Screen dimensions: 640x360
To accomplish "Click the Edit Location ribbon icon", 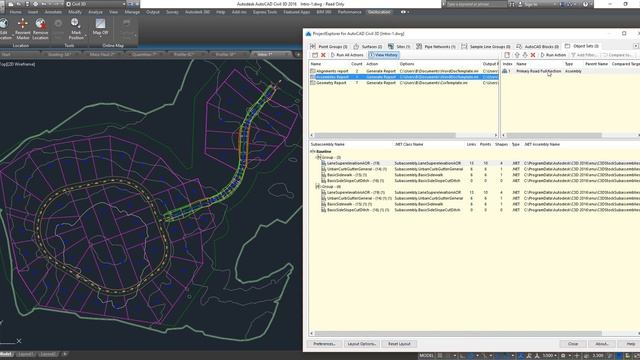I will click(x=4, y=24).
